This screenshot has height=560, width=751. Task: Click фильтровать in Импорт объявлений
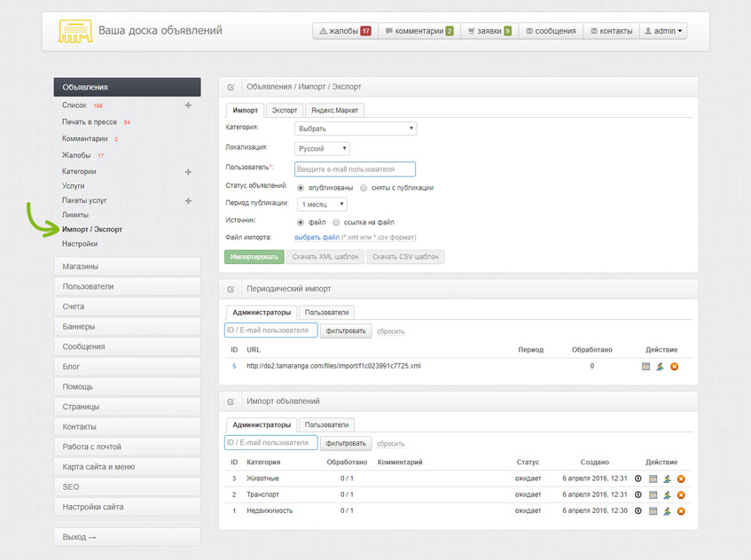tap(346, 444)
